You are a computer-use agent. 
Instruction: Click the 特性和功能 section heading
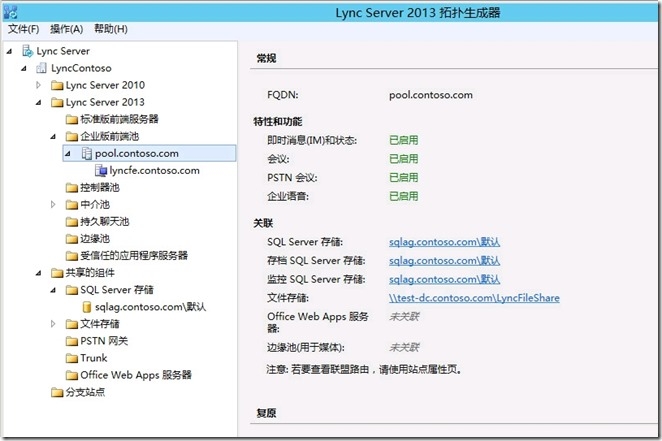[277, 122]
